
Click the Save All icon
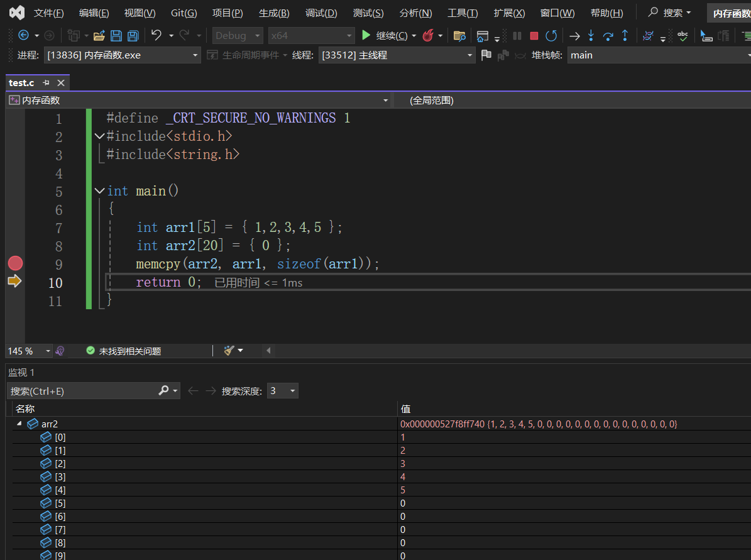point(133,35)
